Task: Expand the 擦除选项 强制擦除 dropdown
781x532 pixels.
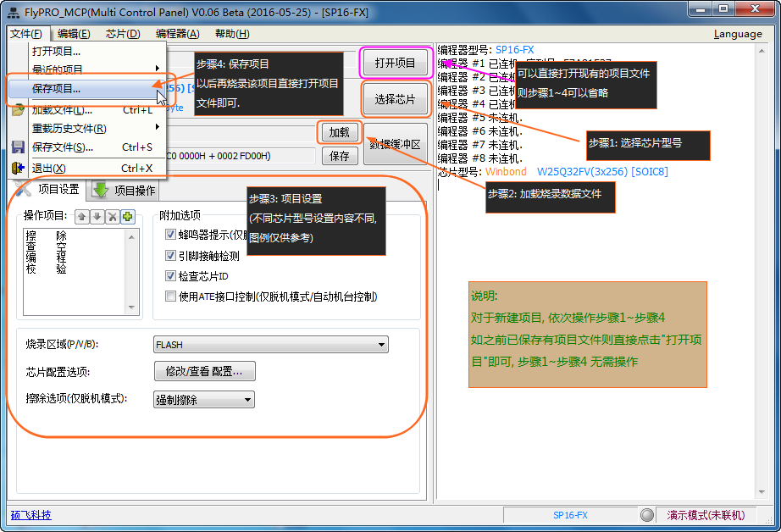Action: coord(203,400)
